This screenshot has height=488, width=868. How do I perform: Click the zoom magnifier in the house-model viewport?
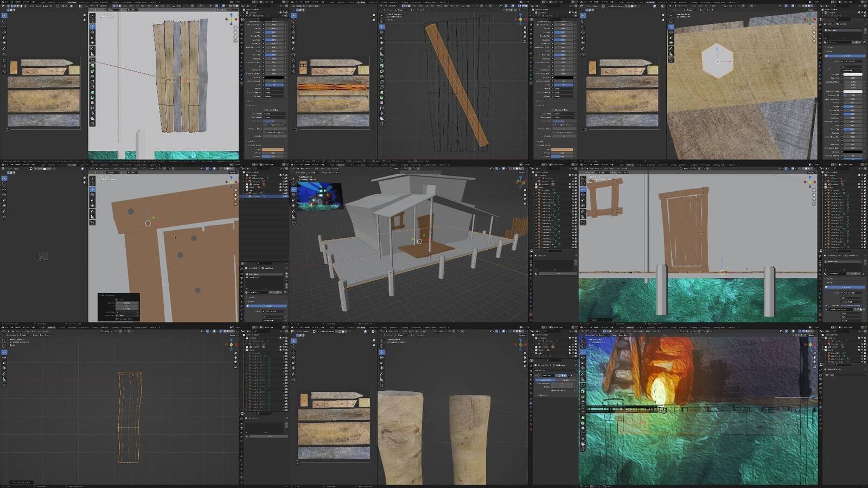point(525,189)
